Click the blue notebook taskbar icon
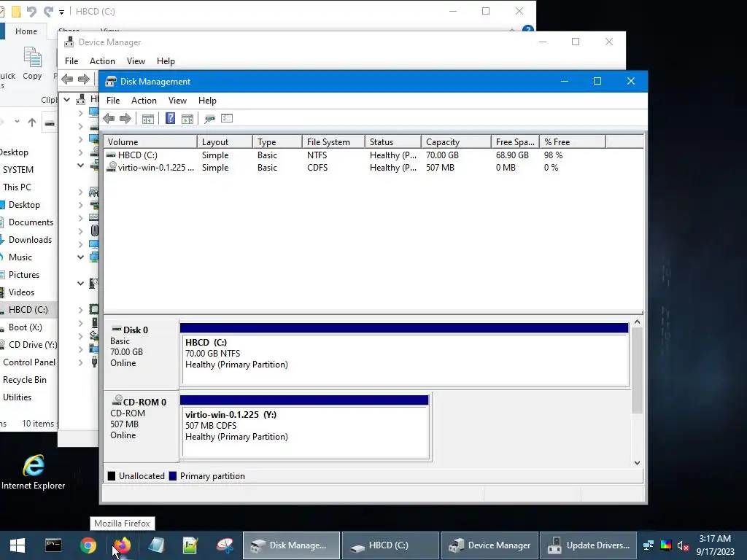Viewport: 747px width, 560px height. [x=156, y=545]
